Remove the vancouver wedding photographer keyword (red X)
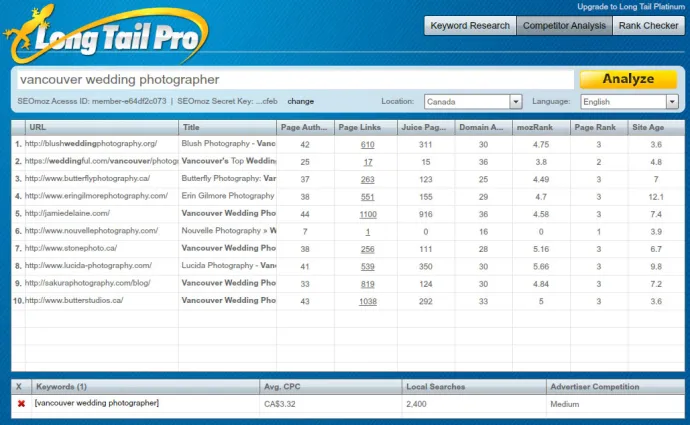This screenshot has width=690, height=425. pos(21,403)
